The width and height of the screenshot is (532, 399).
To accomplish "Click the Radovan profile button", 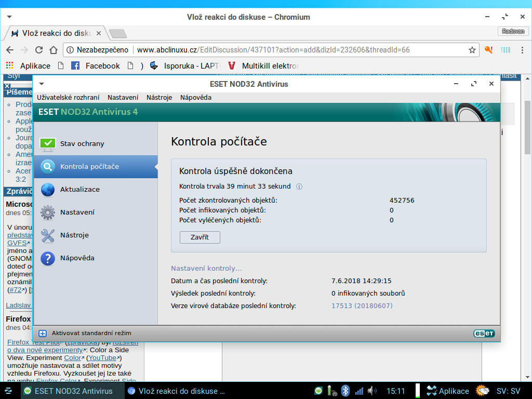I will [x=513, y=31].
